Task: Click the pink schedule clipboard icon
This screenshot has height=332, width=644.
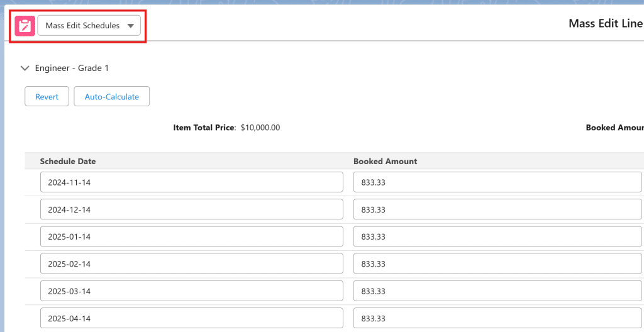Action: click(x=25, y=26)
